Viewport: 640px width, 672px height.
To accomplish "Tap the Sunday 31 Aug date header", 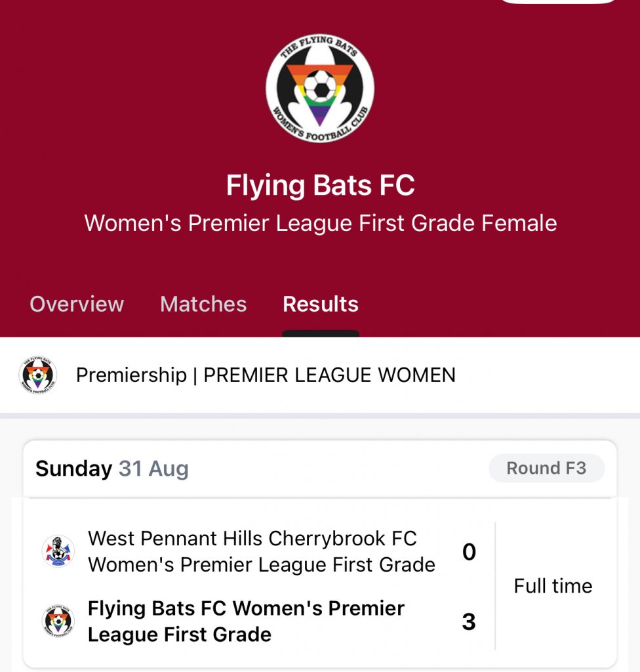I will pyautogui.click(x=112, y=468).
